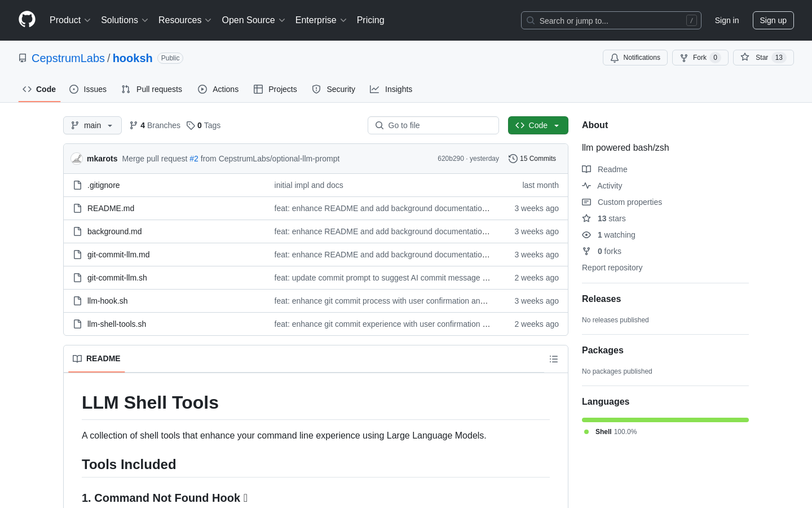Open the git-commit-llm.sh file name
Image resolution: width=812 pixels, height=508 pixels.
coord(117,278)
